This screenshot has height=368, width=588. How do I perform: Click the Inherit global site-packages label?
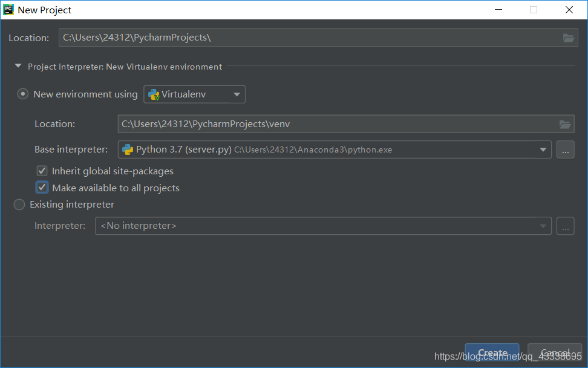click(113, 171)
